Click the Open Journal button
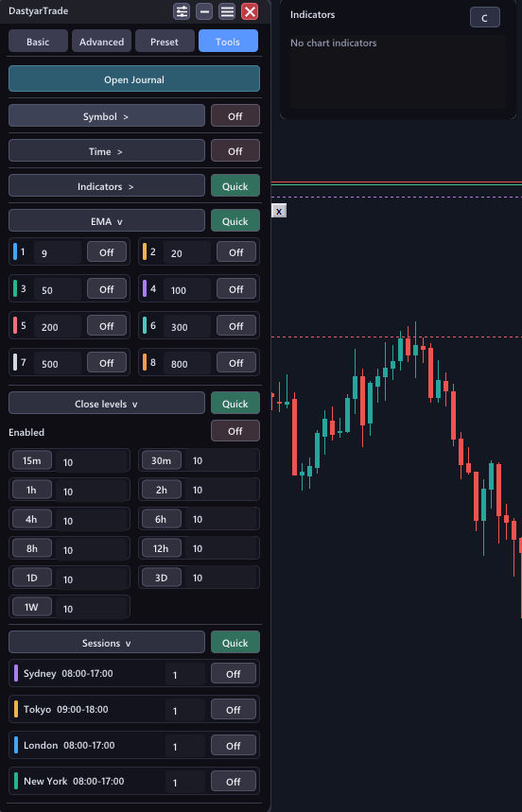Image resolution: width=522 pixels, height=812 pixels. [134, 78]
